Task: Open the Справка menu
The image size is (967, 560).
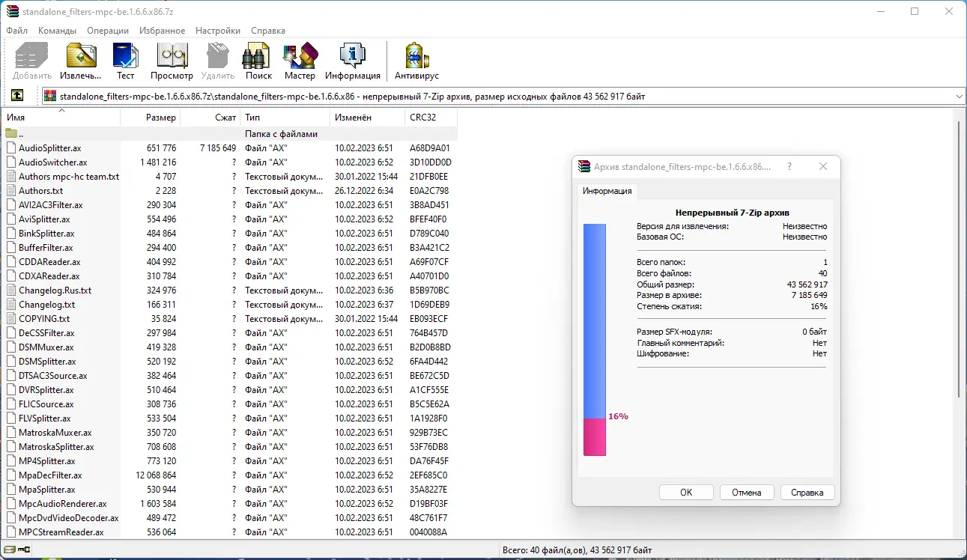Action: click(268, 31)
